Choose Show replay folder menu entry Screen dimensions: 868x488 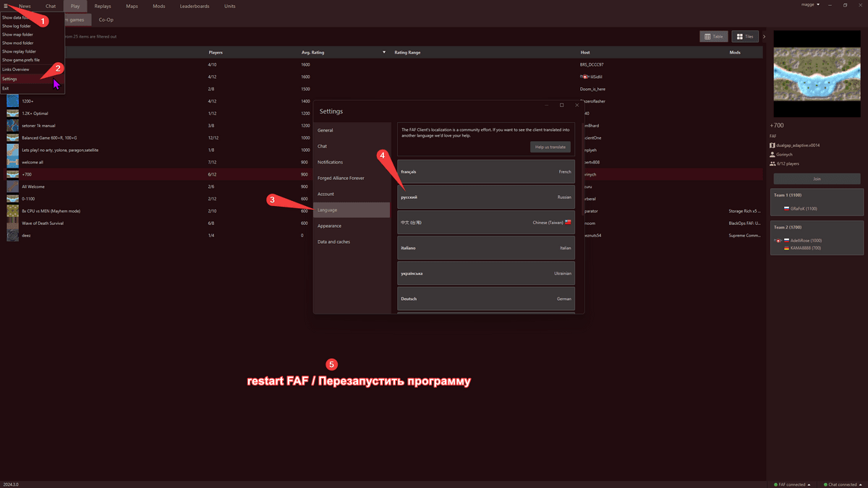(33, 52)
